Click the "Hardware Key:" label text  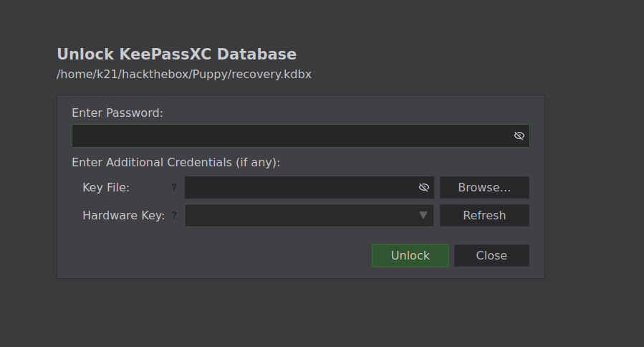coord(123,216)
